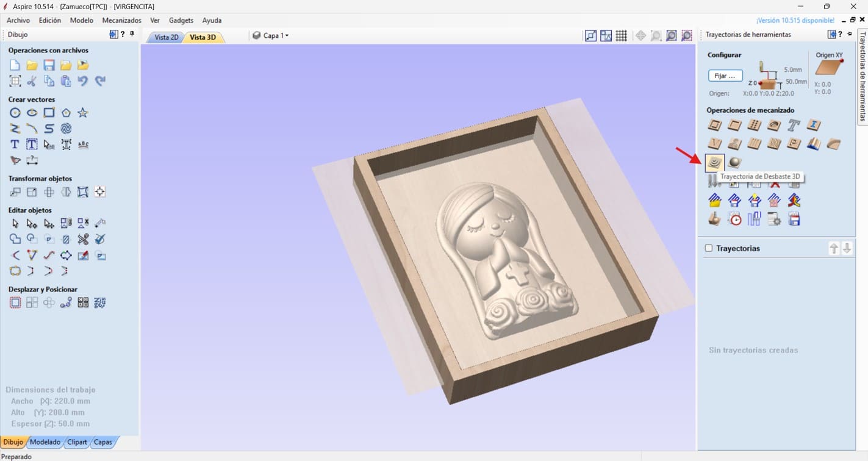Image resolution: width=868 pixels, height=461 pixels.
Task: Click the undo arrow icon
Action: 83,80
